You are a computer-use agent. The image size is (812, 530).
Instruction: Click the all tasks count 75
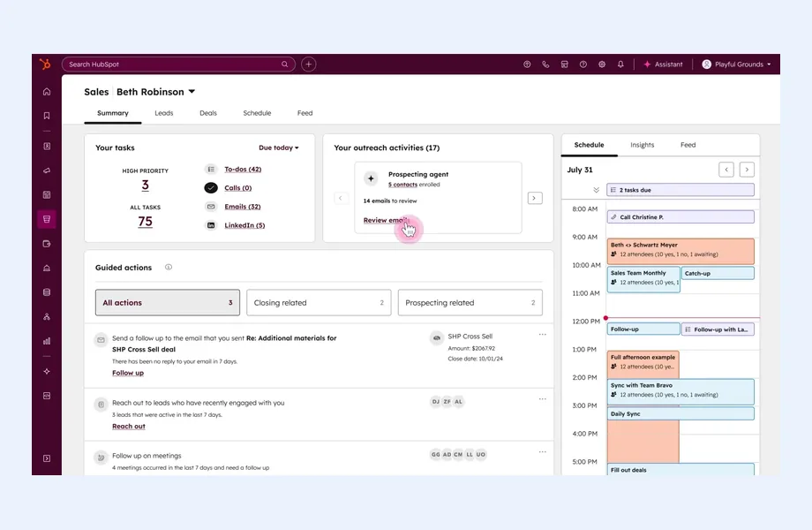click(x=145, y=222)
